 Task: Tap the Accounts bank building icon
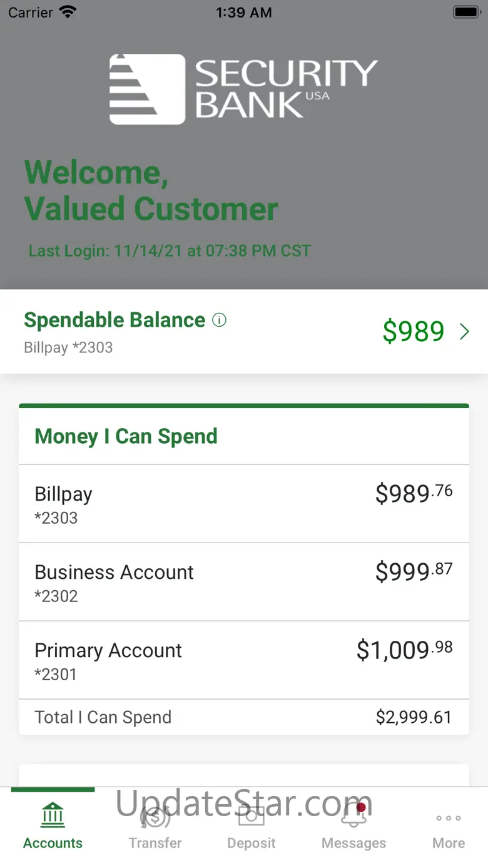click(x=53, y=816)
